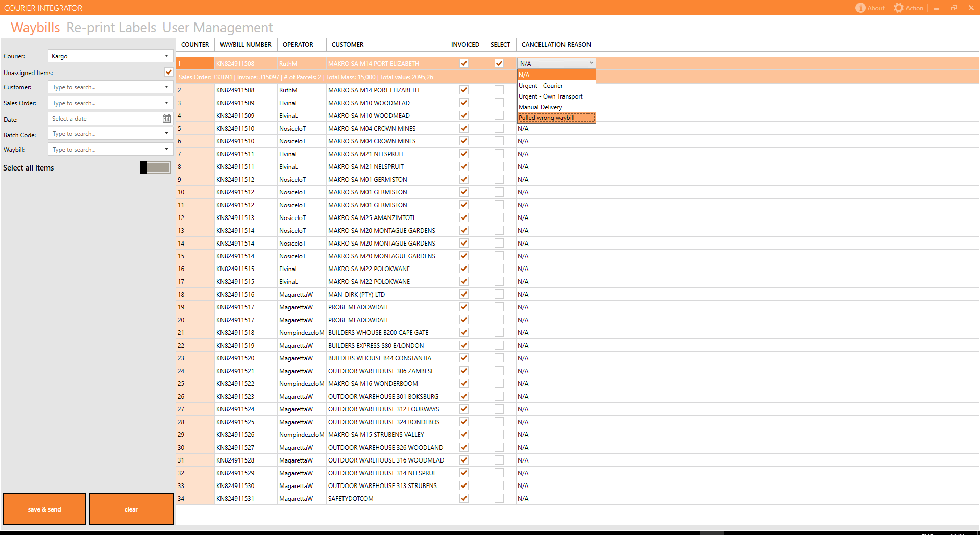The height and width of the screenshot is (535, 980).
Task: Open the date picker calendar icon
Action: point(167,119)
